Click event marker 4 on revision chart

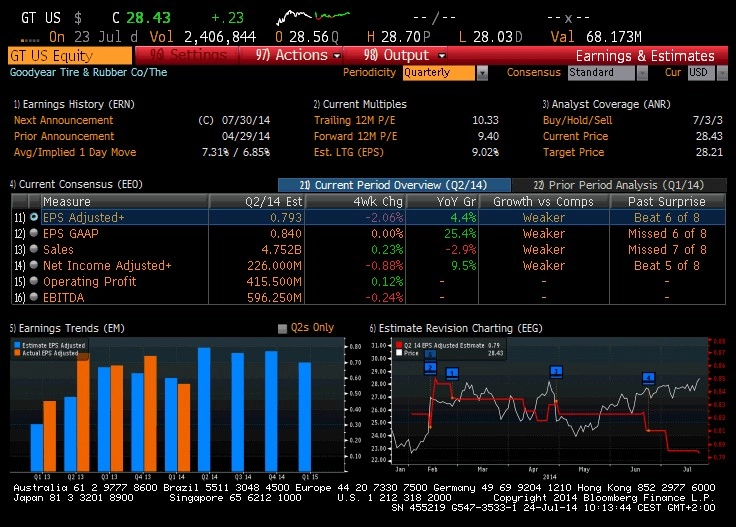tap(648, 378)
